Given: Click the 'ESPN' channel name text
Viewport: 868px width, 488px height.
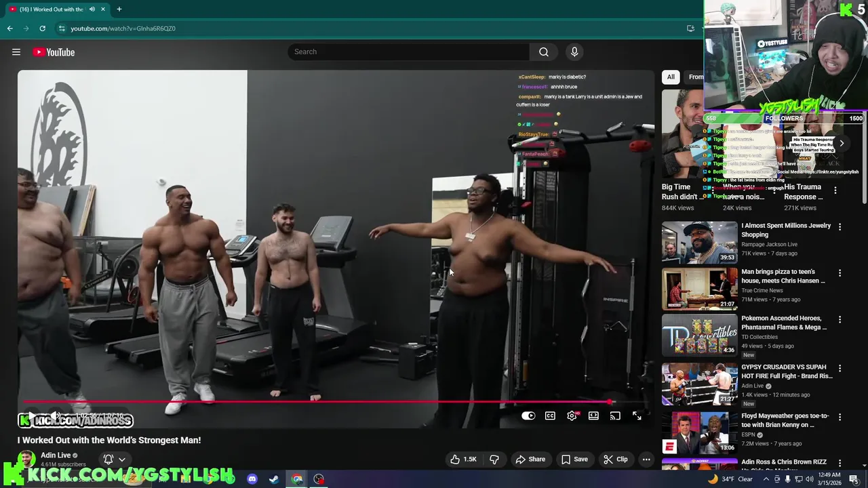Looking at the screenshot, I should coord(749,434).
